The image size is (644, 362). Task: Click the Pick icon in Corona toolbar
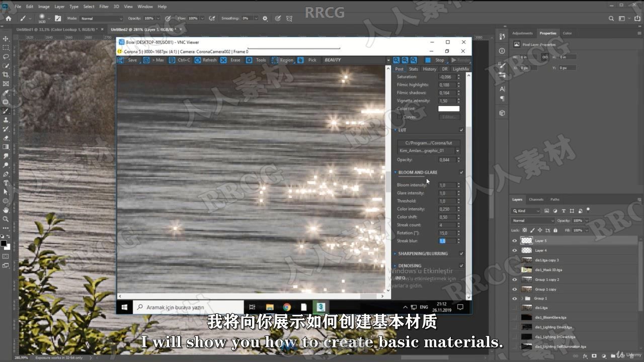pyautogui.click(x=300, y=60)
